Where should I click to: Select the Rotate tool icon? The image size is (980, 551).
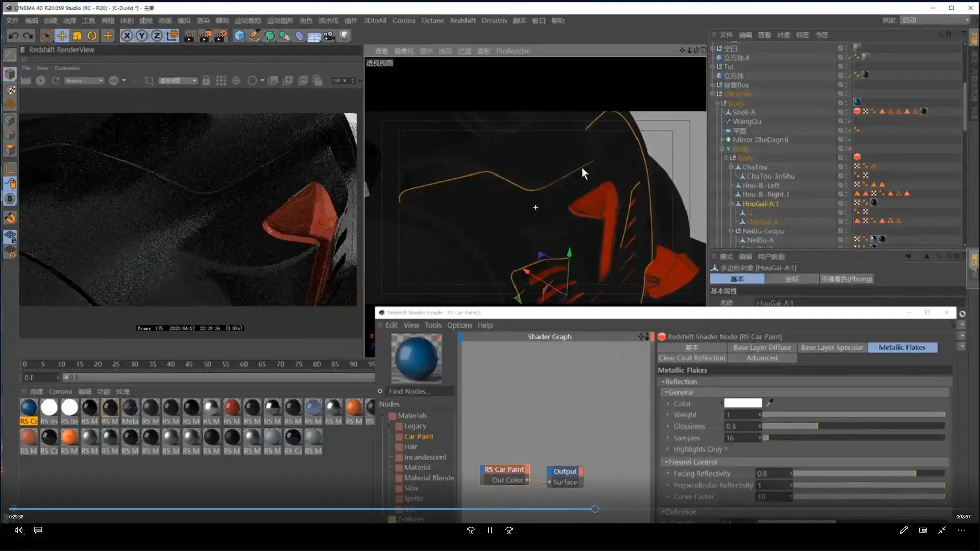pyautogui.click(x=92, y=36)
